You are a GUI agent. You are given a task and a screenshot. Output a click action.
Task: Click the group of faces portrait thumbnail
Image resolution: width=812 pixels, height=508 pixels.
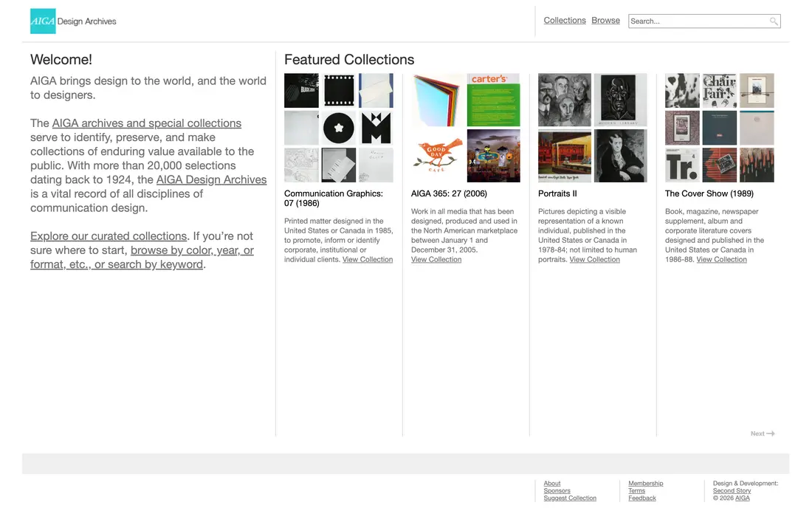pyautogui.click(x=565, y=100)
